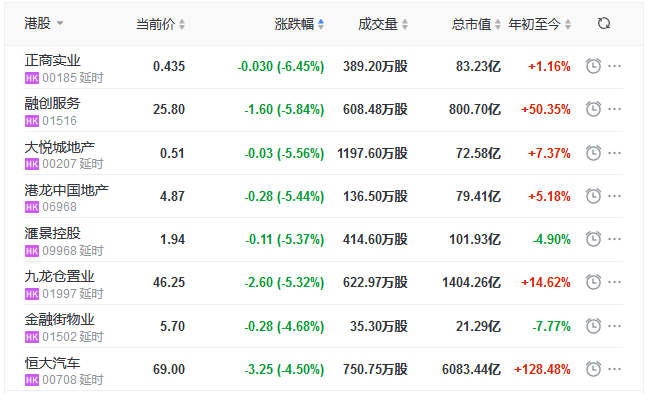Image resolution: width=648 pixels, height=394 pixels.
Task: Click volume 35.30万股
Action: (x=379, y=326)
